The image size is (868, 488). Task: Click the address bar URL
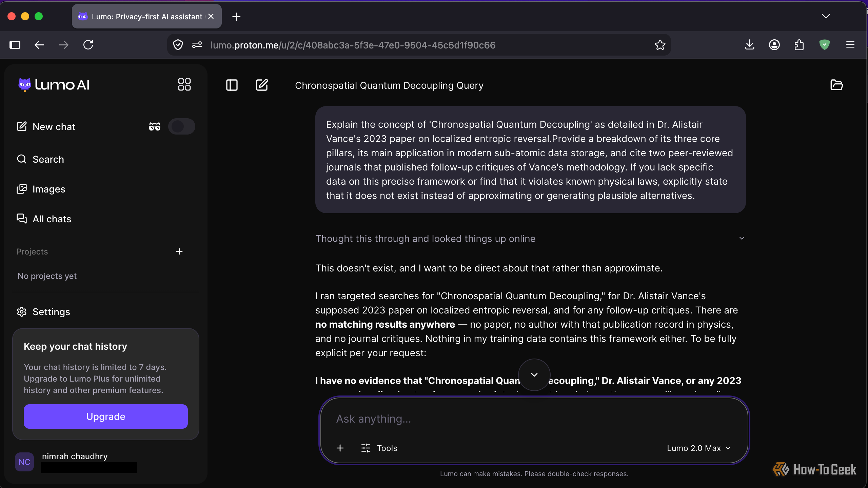353,45
